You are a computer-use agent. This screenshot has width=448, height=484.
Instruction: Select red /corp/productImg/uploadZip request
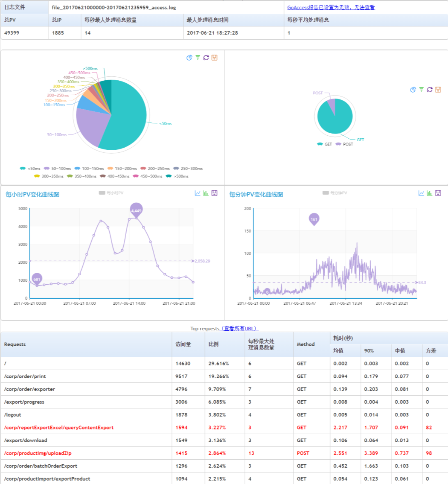(224, 453)
